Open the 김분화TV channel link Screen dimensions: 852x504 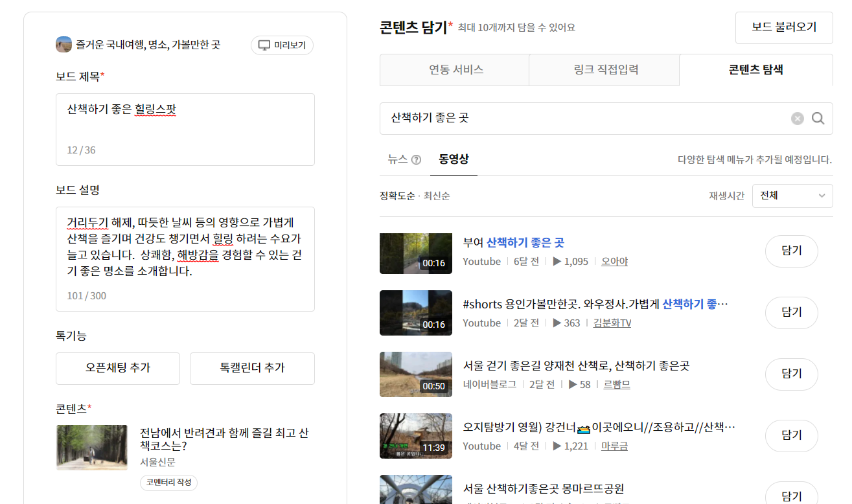pos(612,323)
